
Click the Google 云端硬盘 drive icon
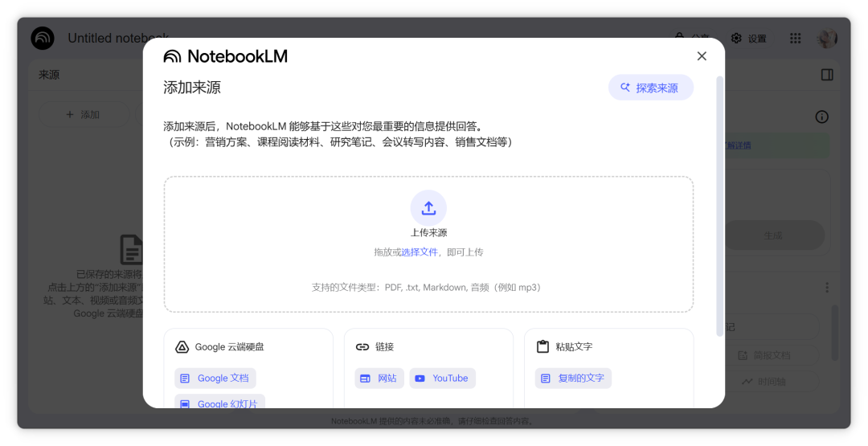point(182,347)
